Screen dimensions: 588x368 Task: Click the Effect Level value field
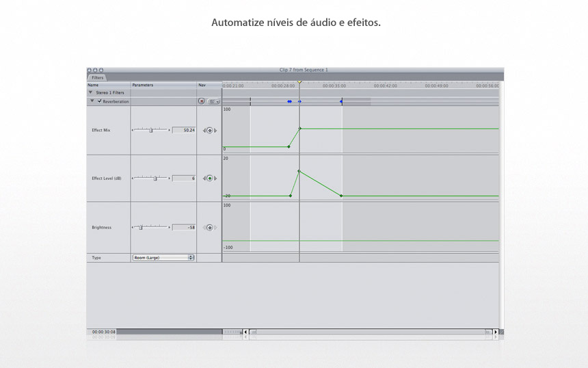(183, 179)
